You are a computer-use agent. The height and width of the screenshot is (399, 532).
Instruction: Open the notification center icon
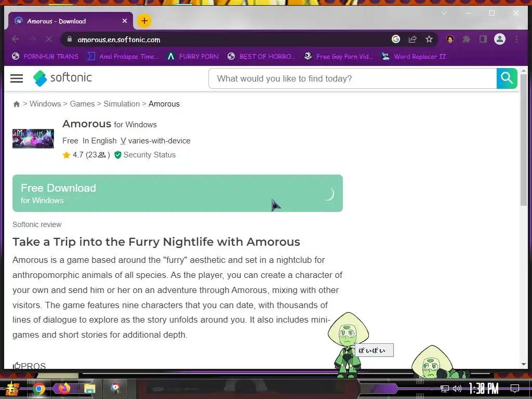(515, 389)
